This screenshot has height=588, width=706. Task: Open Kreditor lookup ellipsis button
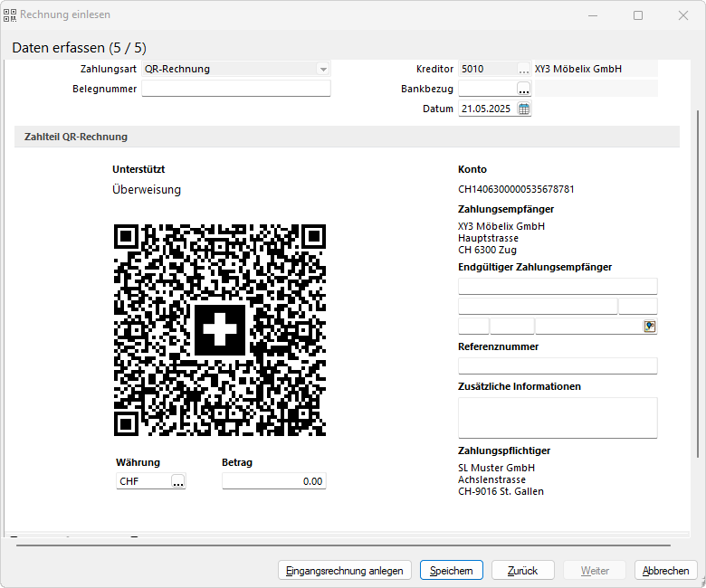[x=524, y=69]
